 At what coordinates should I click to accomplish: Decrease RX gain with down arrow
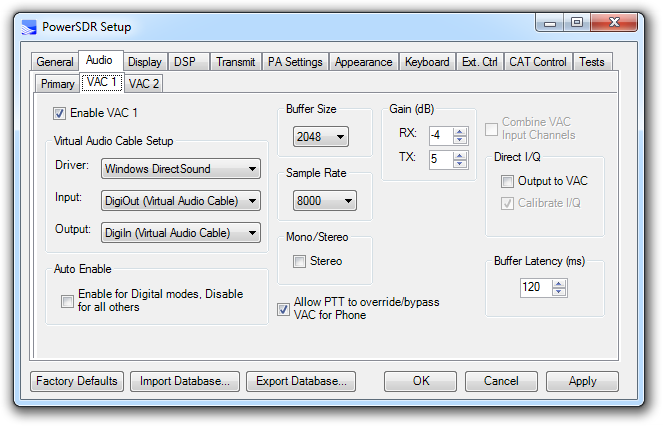[460, 140]
